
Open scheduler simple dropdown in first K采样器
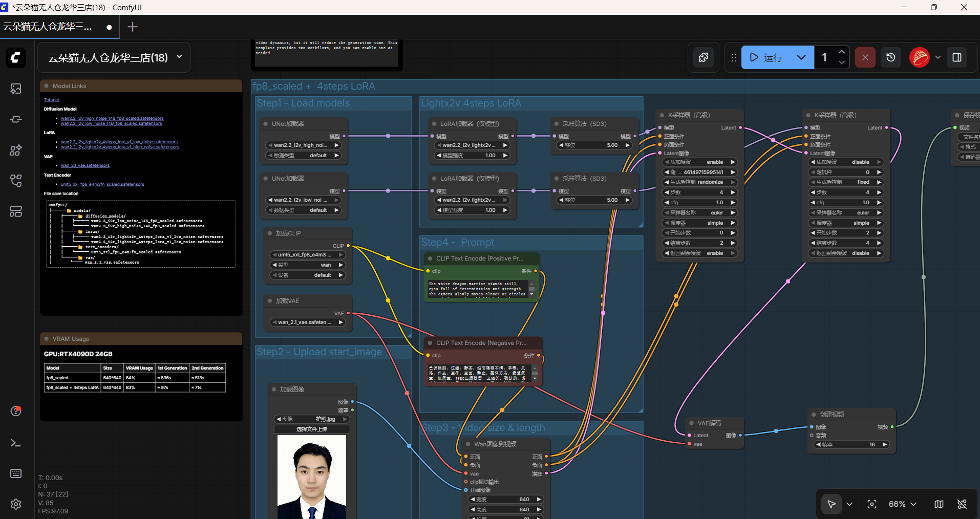coord(699,223)
